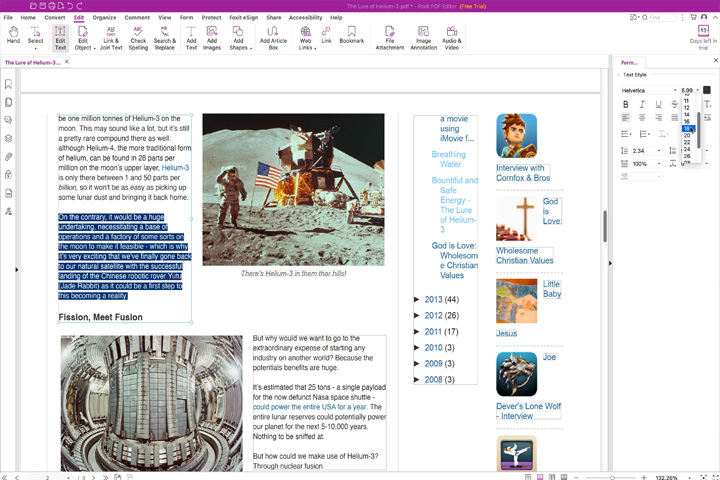Open Search & Replace

tap(165, 38)
